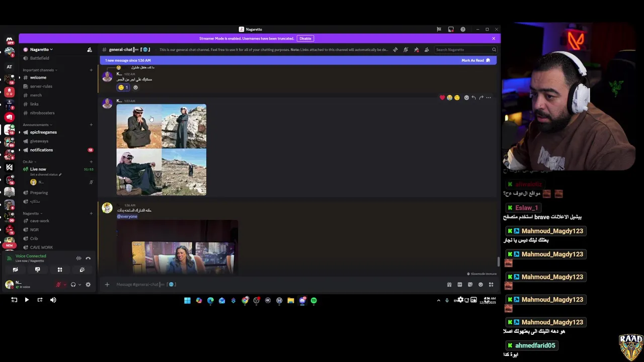This screenshot has height=362, width=644.
Task: Turn on camera in voice panel
Action: (15, 270)
